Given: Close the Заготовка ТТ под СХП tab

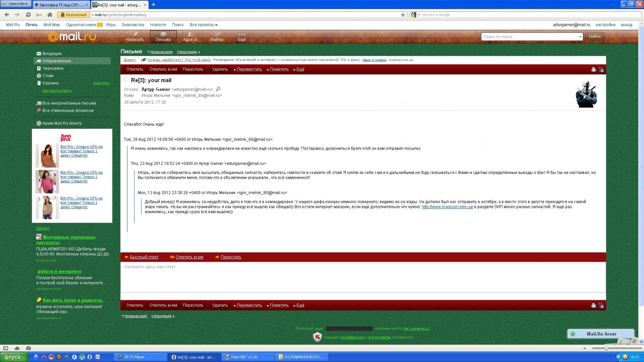Looking at the screenshot, I should tap(87, 5).
